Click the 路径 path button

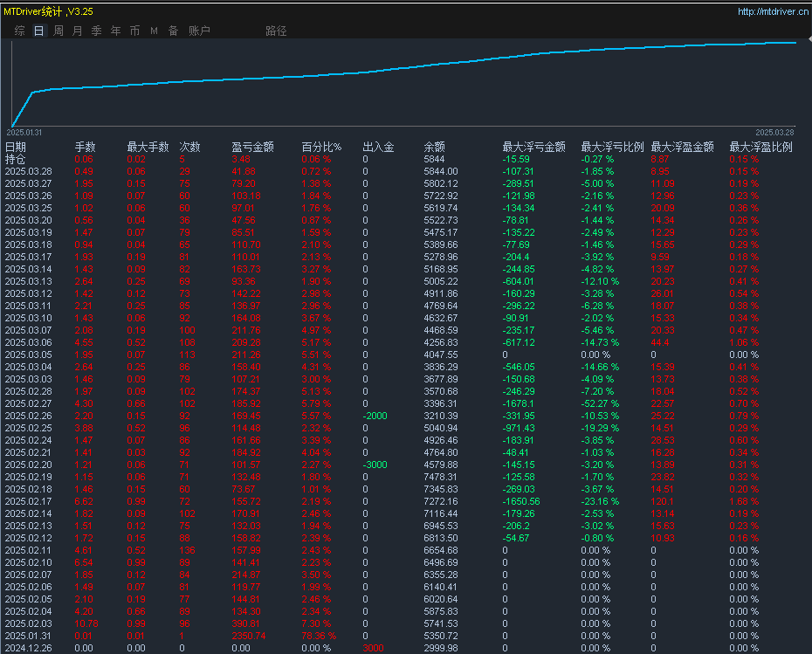pos(276,31)
